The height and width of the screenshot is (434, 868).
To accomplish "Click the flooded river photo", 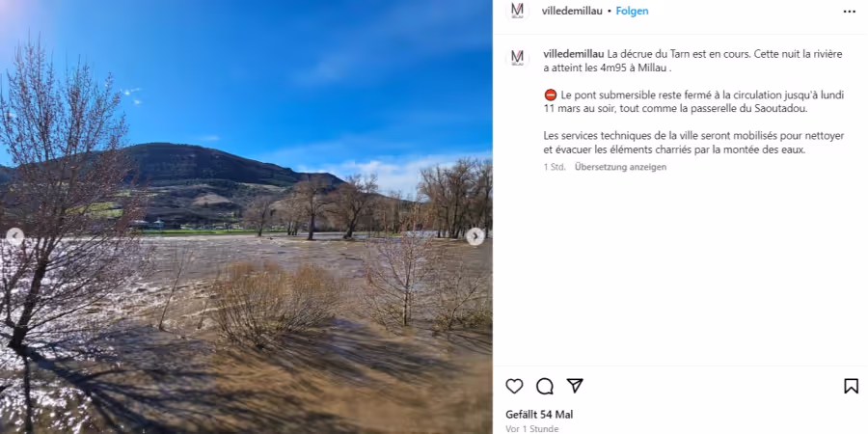I will point(246,217).
